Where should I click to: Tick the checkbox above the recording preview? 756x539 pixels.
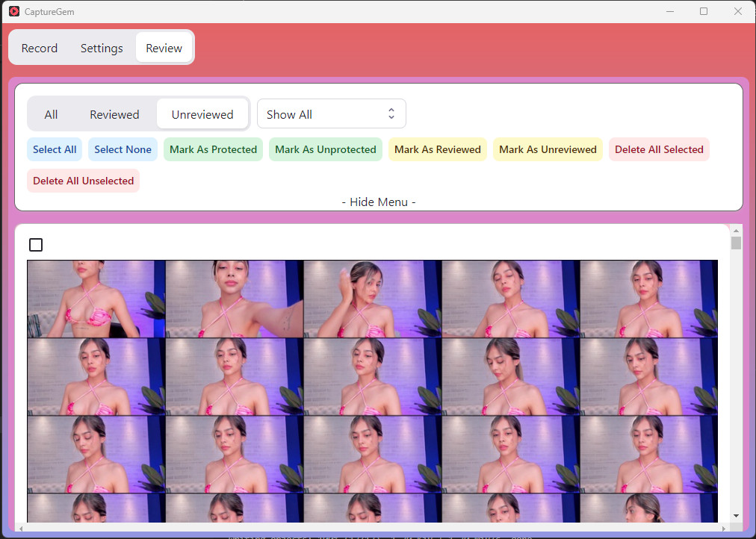click(36, 245)
